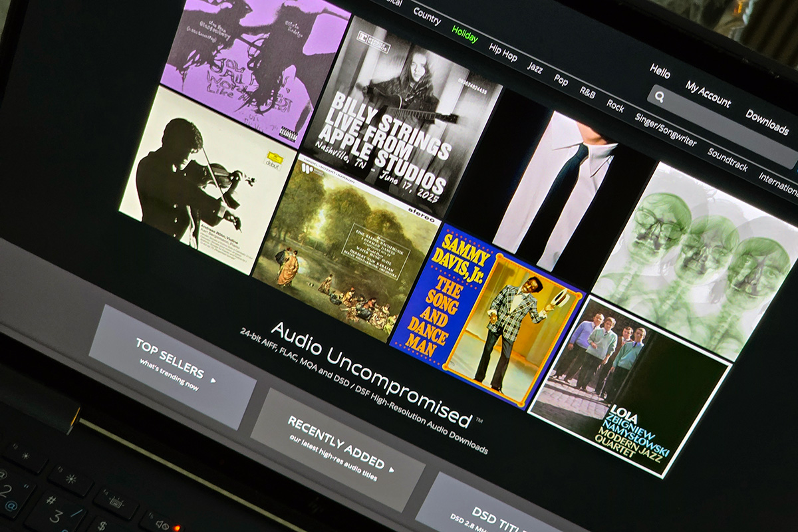Open the Rock genre category
Image resolution: width=798 pixels, height=532 pixels.
click(x=615, y=106)
